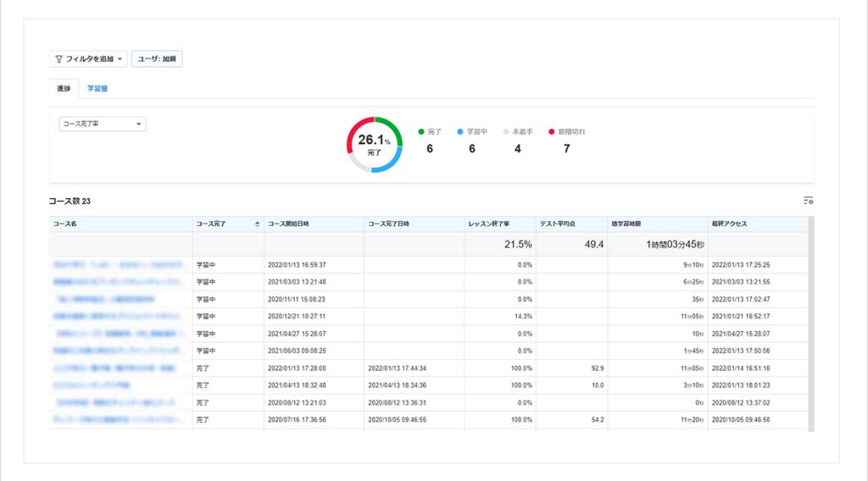This screenshot has width=868, height=481.
Task: Click the table's vertical scrollbar
Action: pos(810,322)
